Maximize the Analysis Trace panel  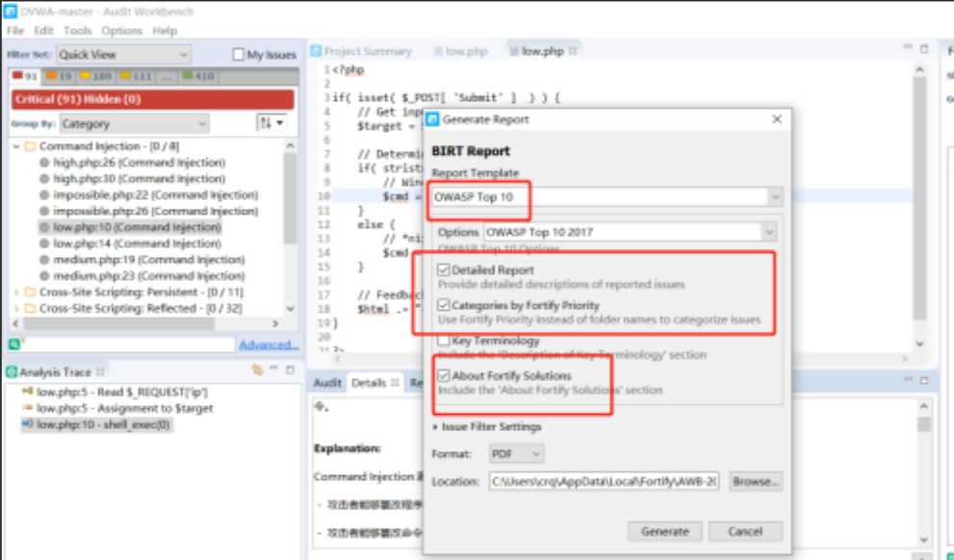coord(290,369)
